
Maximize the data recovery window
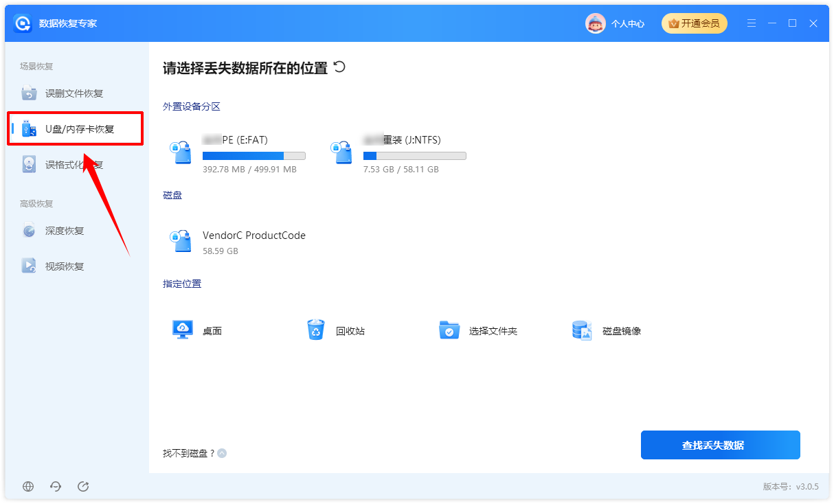tap(793, 23)
